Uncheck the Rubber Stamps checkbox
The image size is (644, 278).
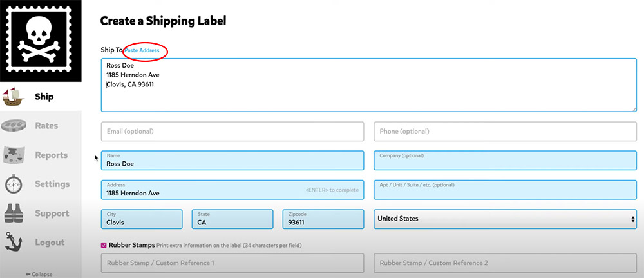tap(104, 245)
